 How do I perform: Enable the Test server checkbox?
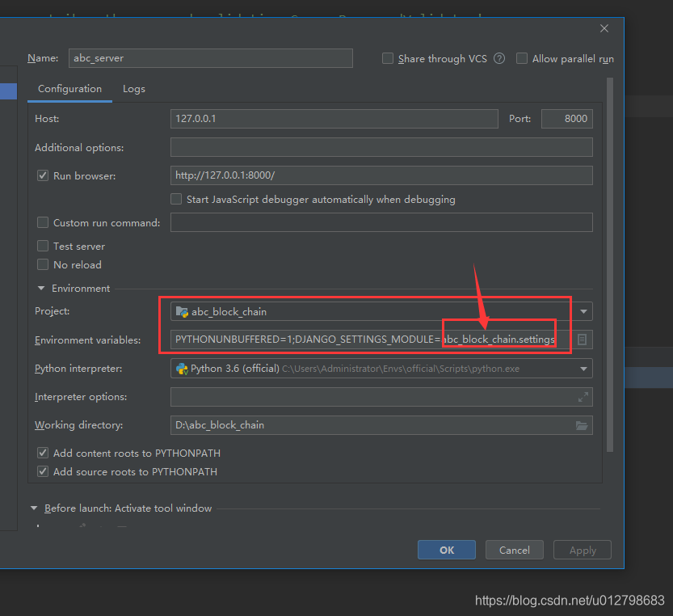coord(43,246)
